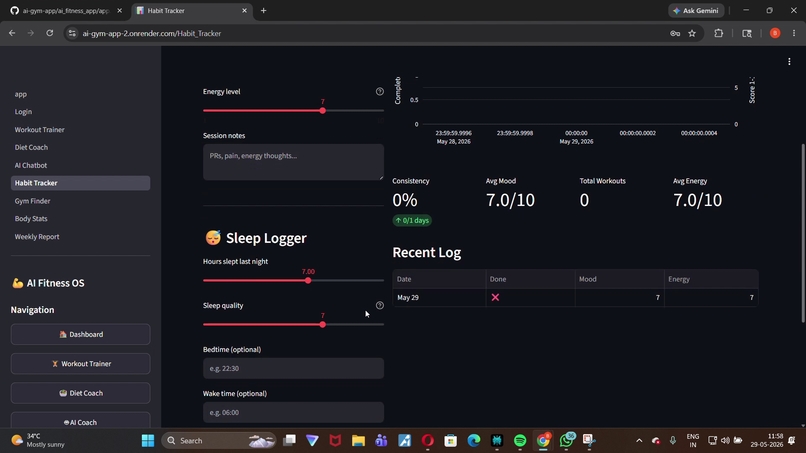Screen dimensions: 806x453
Task: Click the Mood column header in Recent Log
Action: [619, 279]
